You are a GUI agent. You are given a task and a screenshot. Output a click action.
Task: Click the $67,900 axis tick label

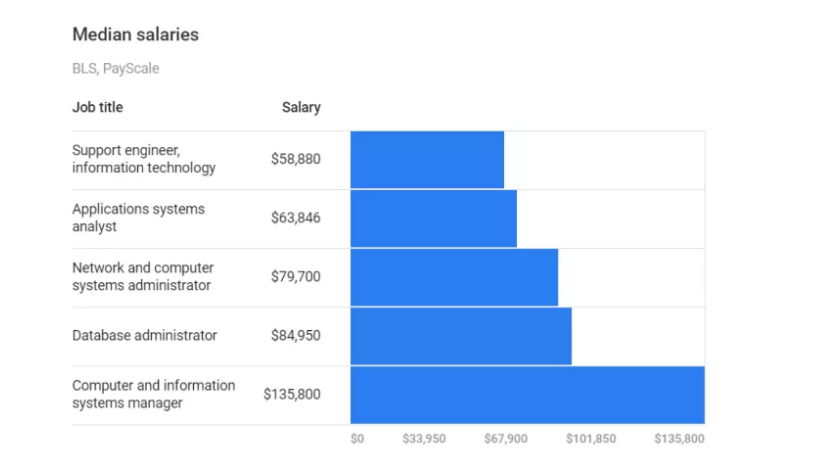click(x=506, y=439)
